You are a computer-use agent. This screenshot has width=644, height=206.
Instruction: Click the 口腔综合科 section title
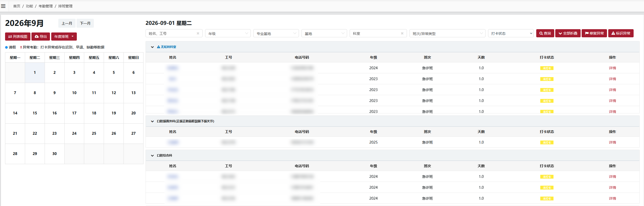[165, 156]
